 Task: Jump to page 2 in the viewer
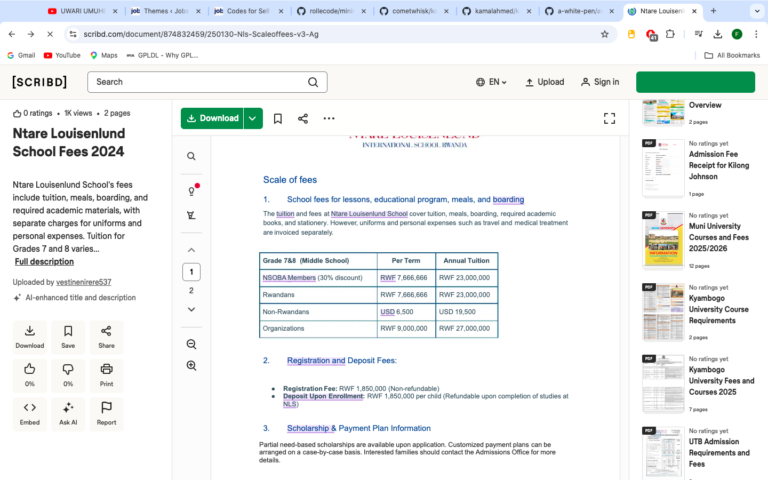click(x=192, y=290)
